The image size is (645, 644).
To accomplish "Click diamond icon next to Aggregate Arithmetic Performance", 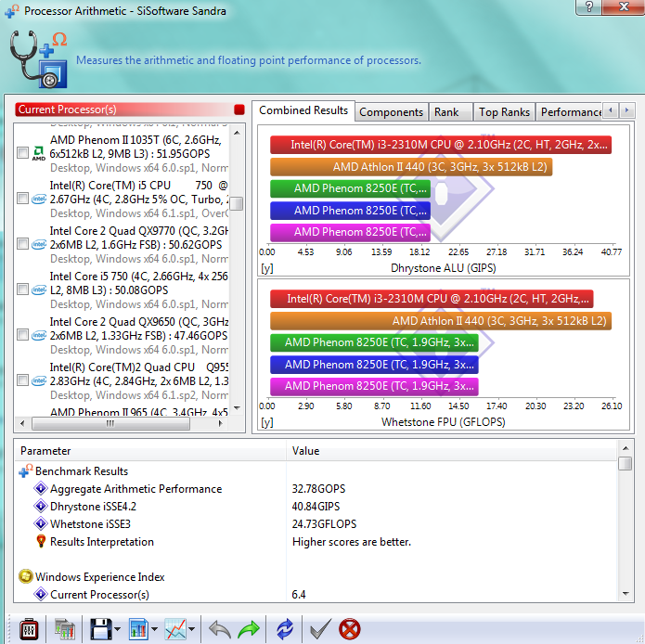I will [40, 488].
